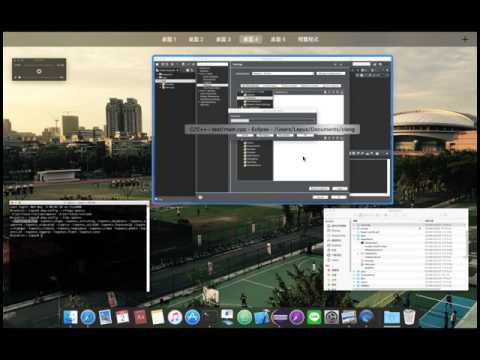Open the blue globe Dock icon

point(366,317)
